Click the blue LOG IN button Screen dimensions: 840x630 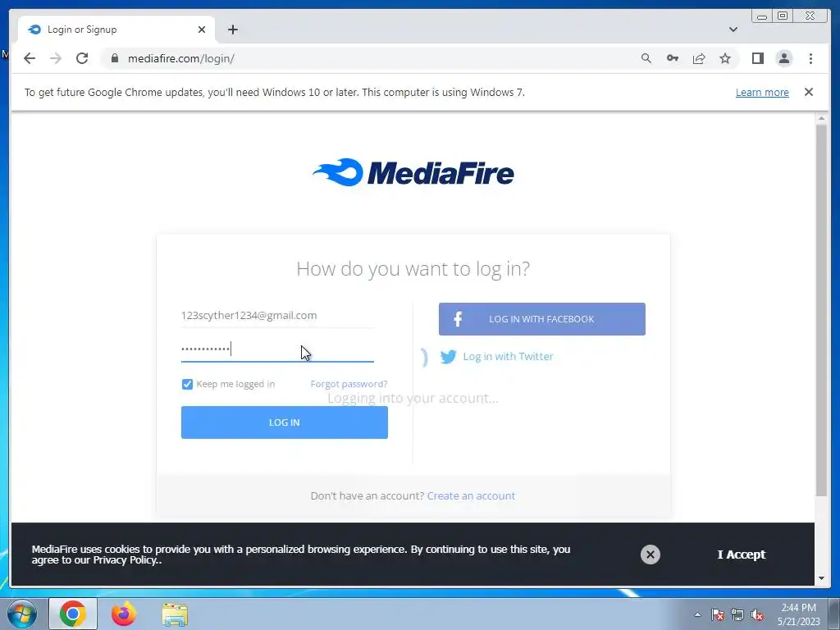pyautogui.click(x=285, y=422)
